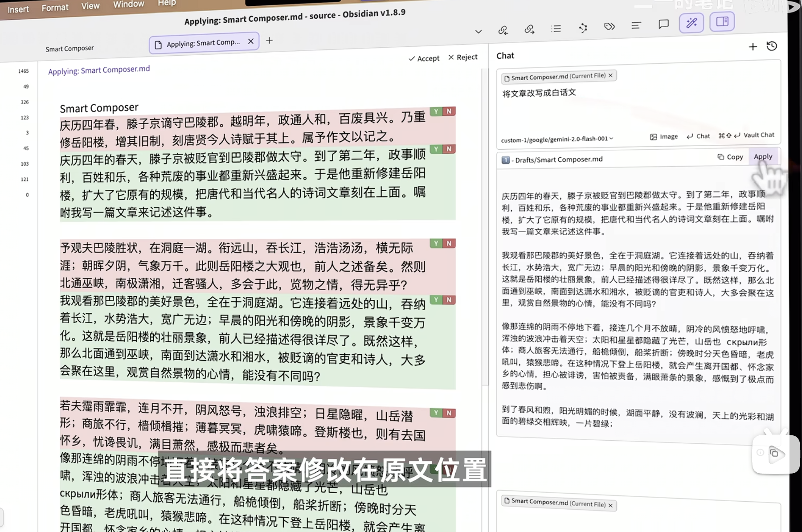
Task: Open the outgoing links icon
Action: click(x=529, y=29)
